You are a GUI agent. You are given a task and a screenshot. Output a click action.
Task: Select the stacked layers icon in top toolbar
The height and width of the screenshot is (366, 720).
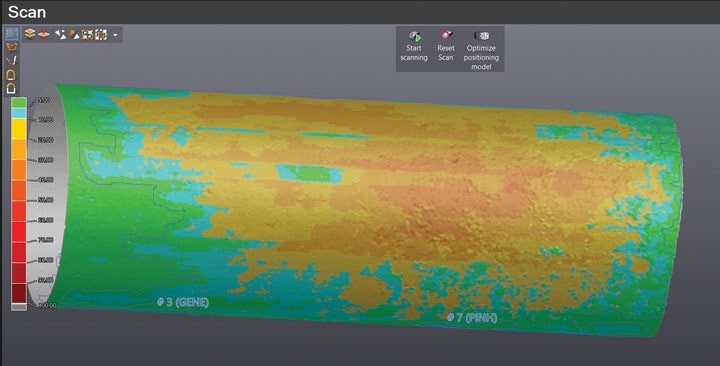[30, 34]
